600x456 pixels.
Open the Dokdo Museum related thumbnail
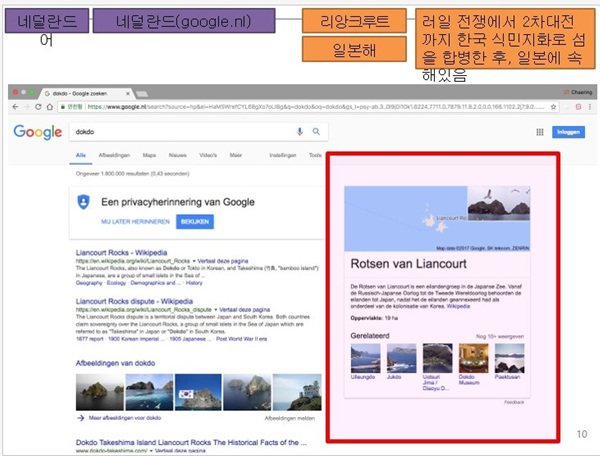473,358
